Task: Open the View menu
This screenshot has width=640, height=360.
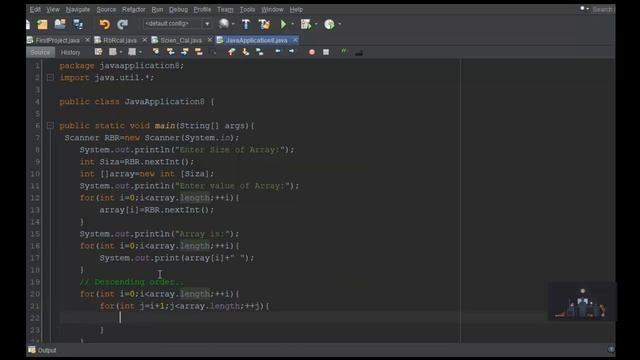Action: pos(53,9)
